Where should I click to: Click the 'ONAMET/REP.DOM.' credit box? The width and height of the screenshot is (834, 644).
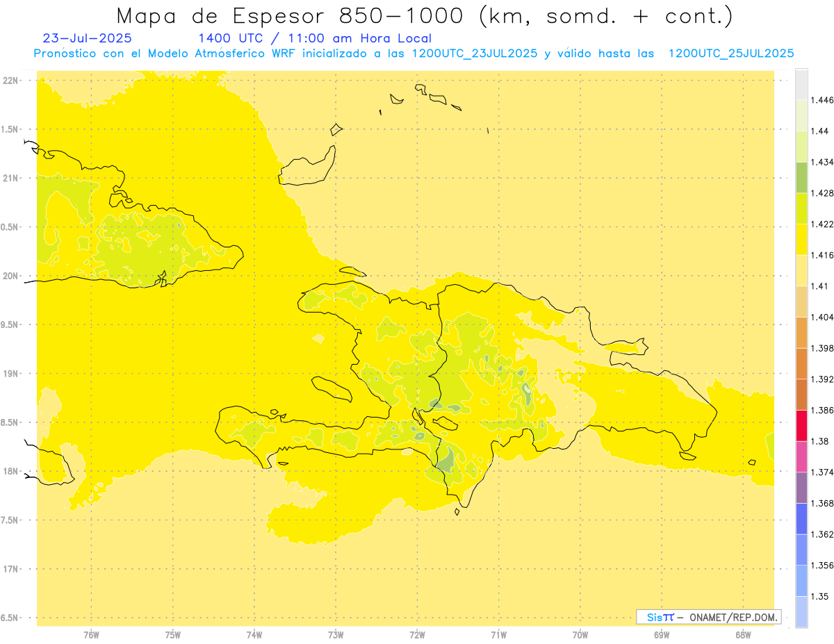[709, 617]
